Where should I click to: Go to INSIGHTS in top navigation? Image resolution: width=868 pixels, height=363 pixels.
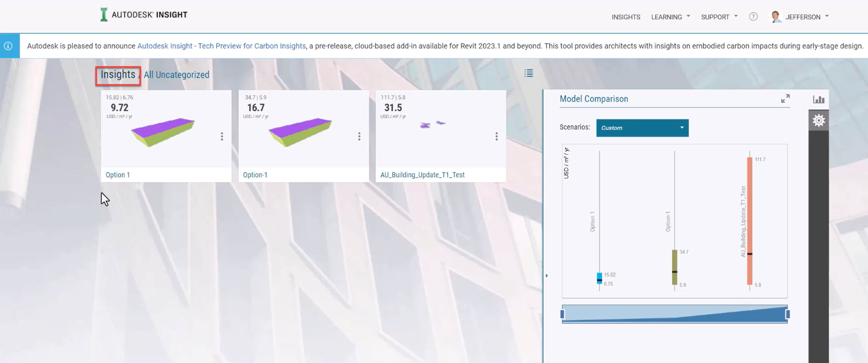tap(626, 17)
